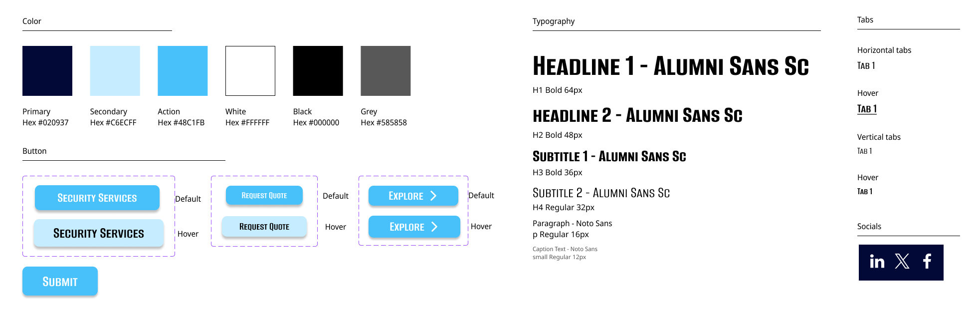Click the Facebook social icon
Screen dimensions: 980x315
927,261
